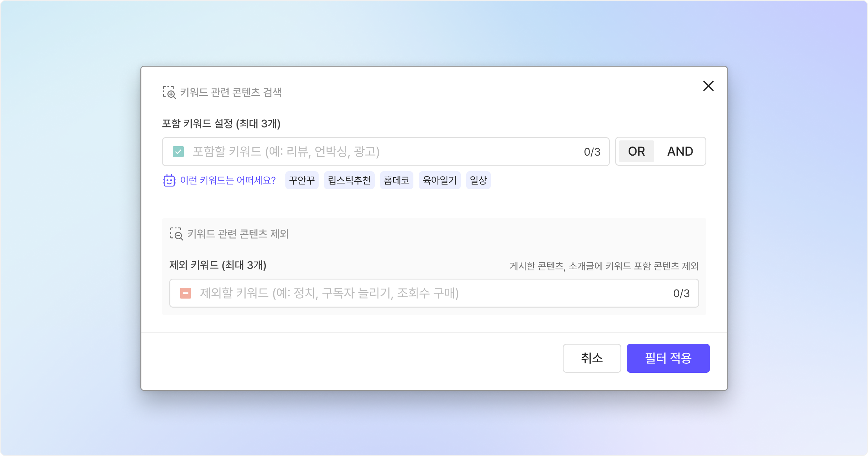Add suggested keyword 립스틱추천
Screen dimensions: 868x456
coord(349,180)
